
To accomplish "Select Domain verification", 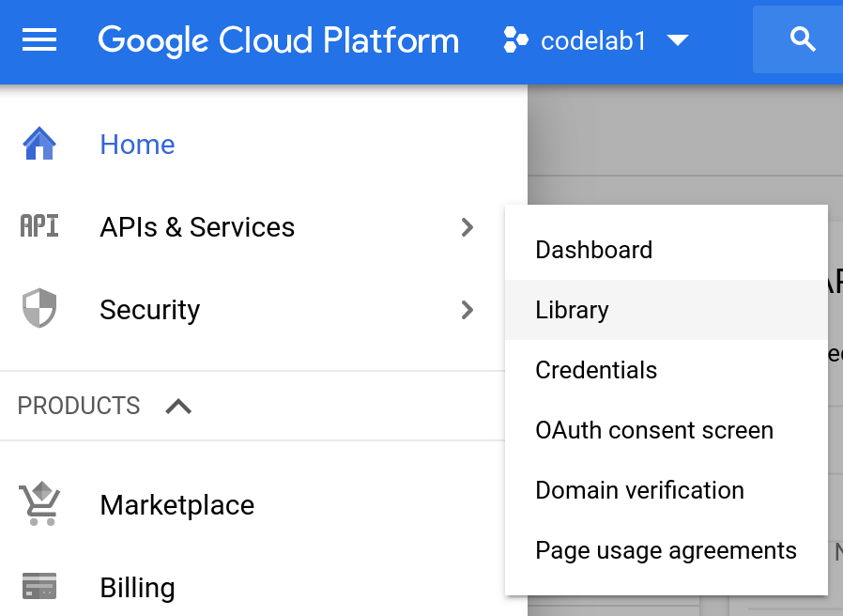I will pyautogui.click(x=639, y=490).
